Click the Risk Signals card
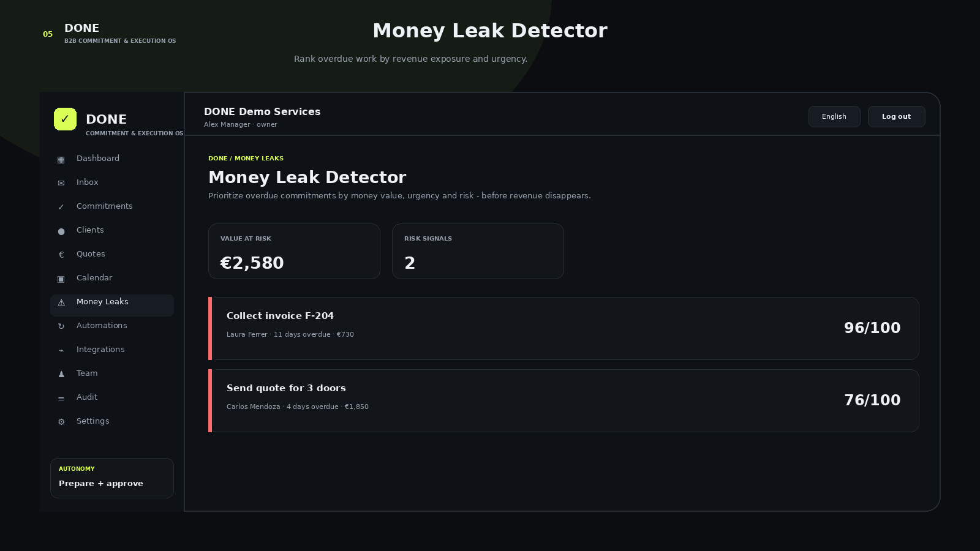The height and width of the screenshot is (551, 980). 478,251
